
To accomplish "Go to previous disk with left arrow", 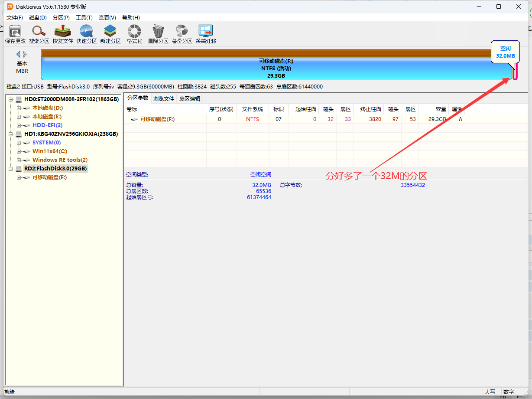I will coord(19,54).
